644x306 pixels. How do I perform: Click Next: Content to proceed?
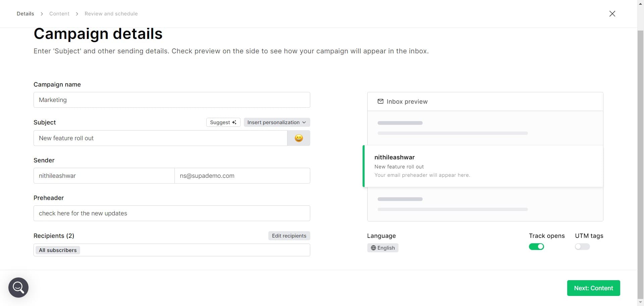593,288
